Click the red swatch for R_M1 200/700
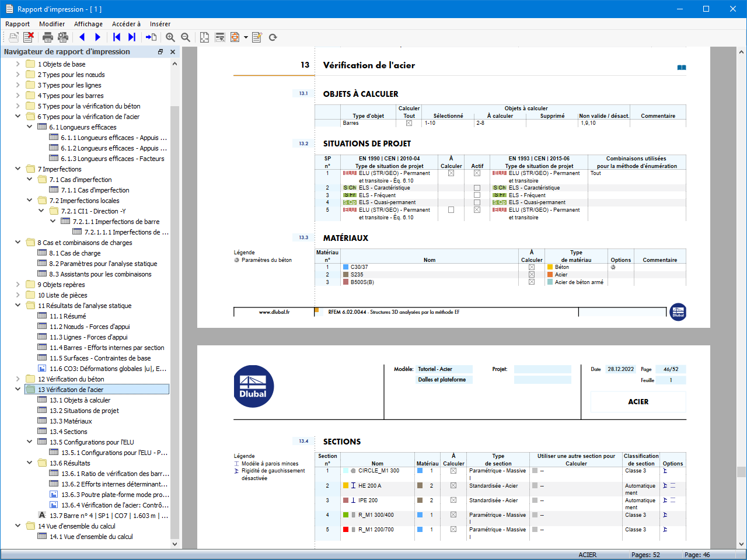747x560 pixels. coord(346,530)
